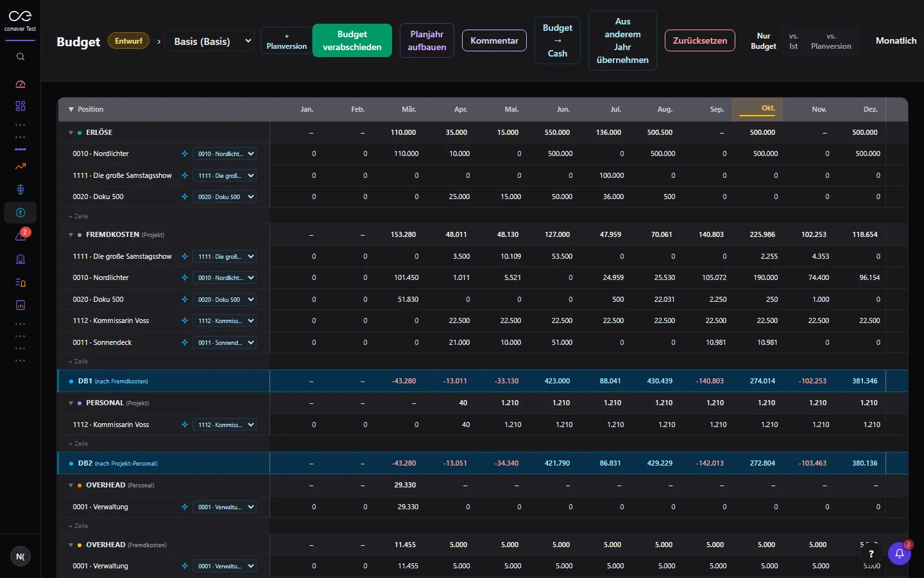Switch comparison to vs. Planversion

coord(831,41)
